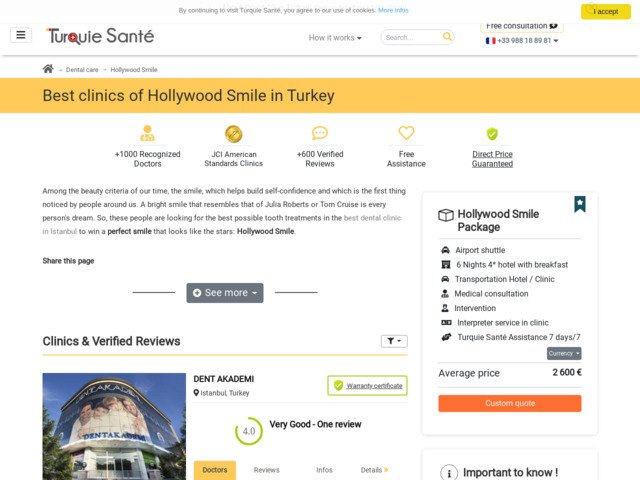Open the Currency dropdown
Viewport: 640px width, 480px height.
[x=564, y=353]
